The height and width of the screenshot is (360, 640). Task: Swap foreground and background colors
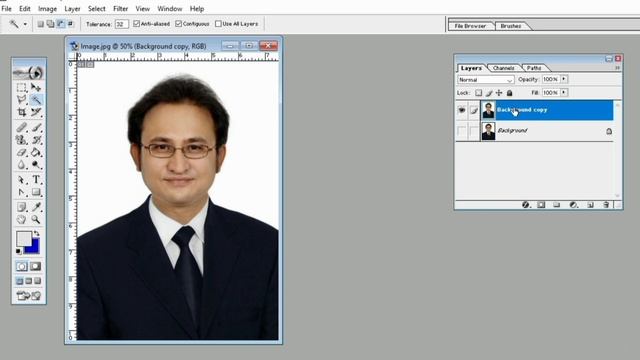(36, 233)
